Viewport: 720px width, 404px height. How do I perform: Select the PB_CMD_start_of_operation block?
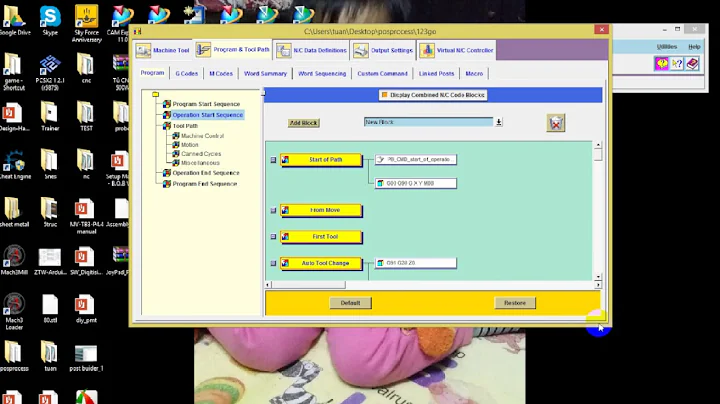pyautogui.click(x=416, y=159)
